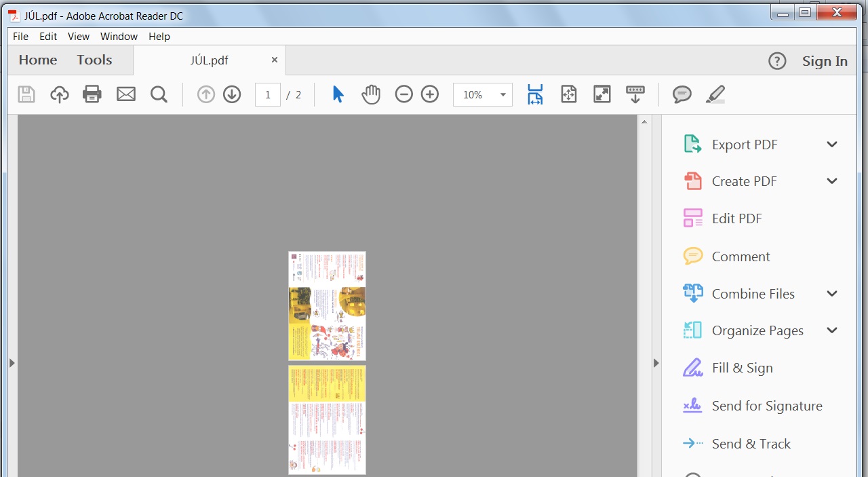Click the Zoom out minus icon

[x=403, y=94]
